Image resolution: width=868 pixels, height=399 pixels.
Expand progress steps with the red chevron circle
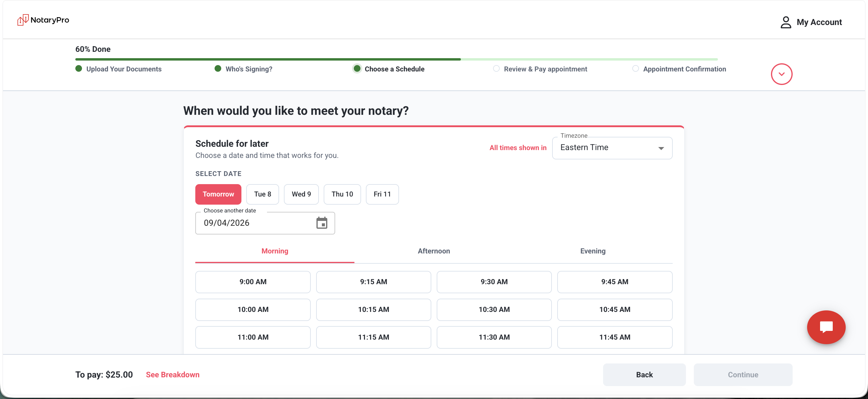click(x=782, y=74)
